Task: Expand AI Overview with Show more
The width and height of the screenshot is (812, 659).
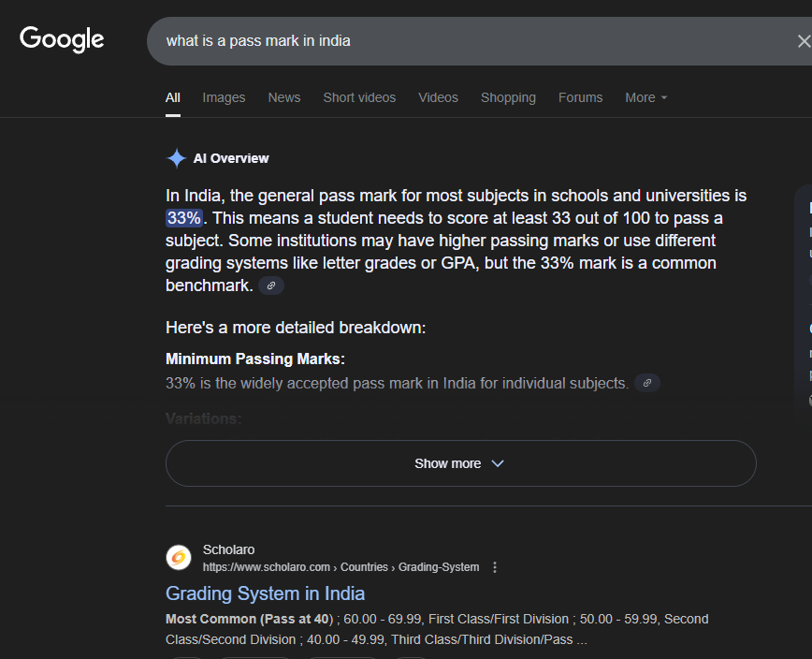Action: [x=461, y=463]
